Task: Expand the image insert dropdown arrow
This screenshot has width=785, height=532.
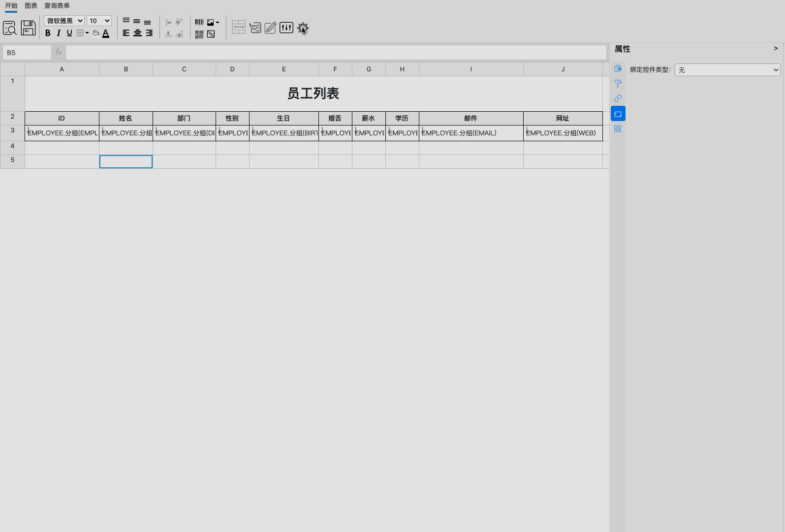Action: point(218,22)
